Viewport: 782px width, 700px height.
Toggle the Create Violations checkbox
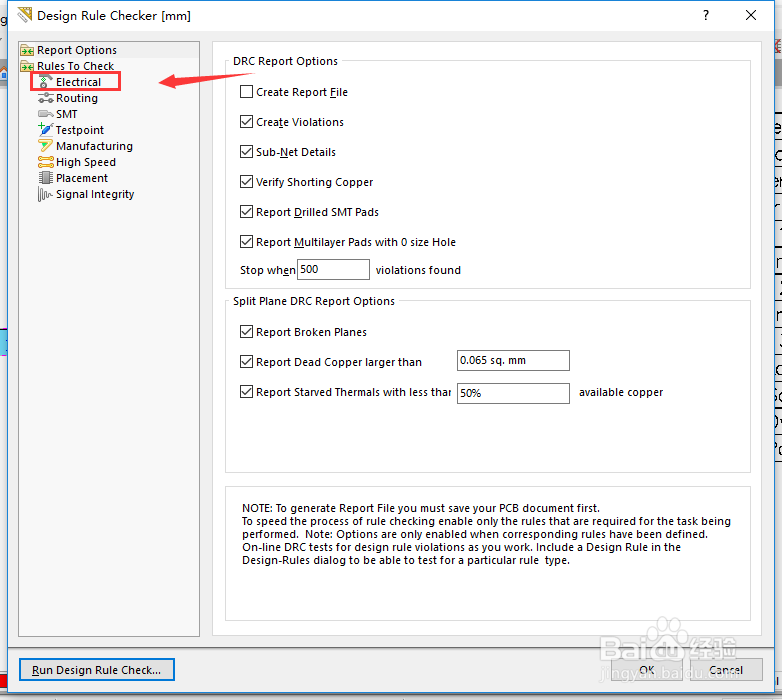[x=246, y=122]
